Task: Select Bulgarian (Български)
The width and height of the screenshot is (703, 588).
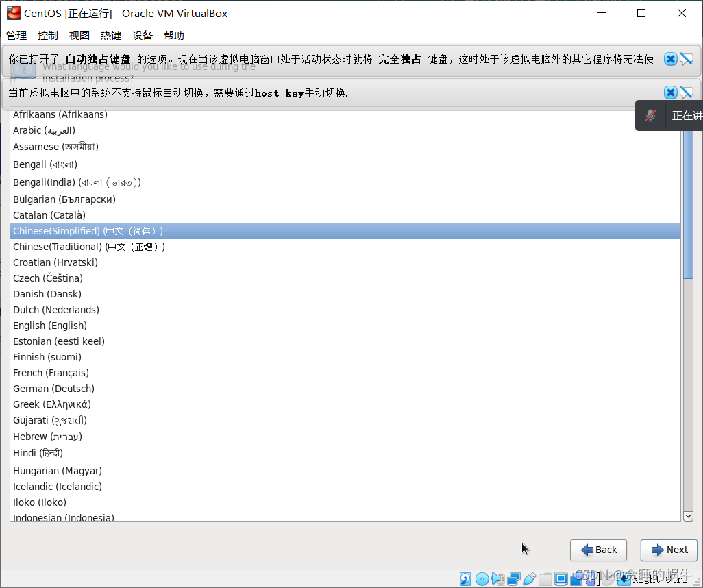Action: 345,199
